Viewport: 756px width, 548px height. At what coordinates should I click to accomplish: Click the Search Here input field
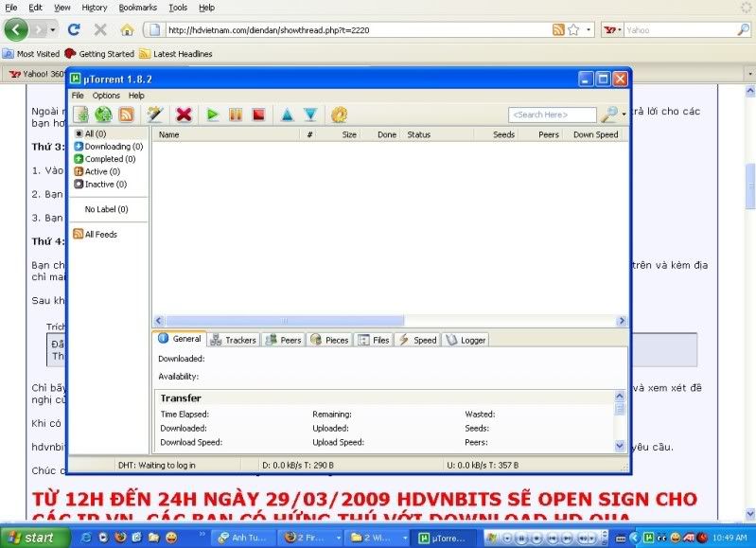coord(552,115)
